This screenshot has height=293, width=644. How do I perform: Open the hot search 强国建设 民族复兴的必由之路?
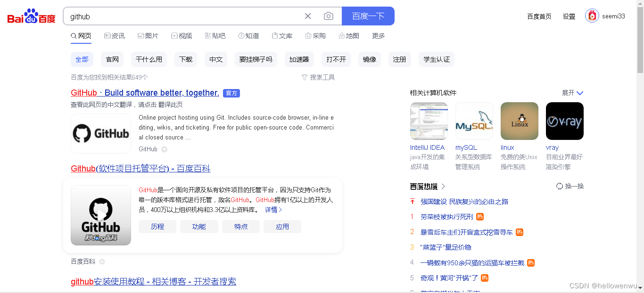click(x=464, y=202)
